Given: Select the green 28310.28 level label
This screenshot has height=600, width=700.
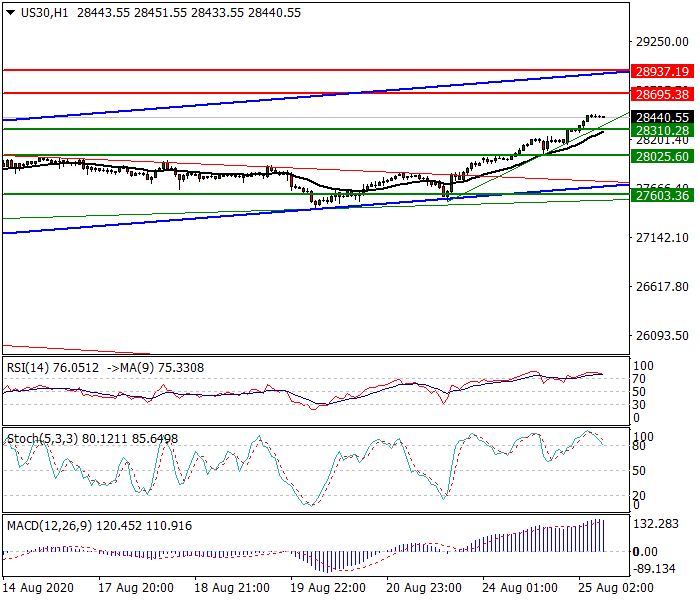Looking at the screenshot, I should pos(662,130).
